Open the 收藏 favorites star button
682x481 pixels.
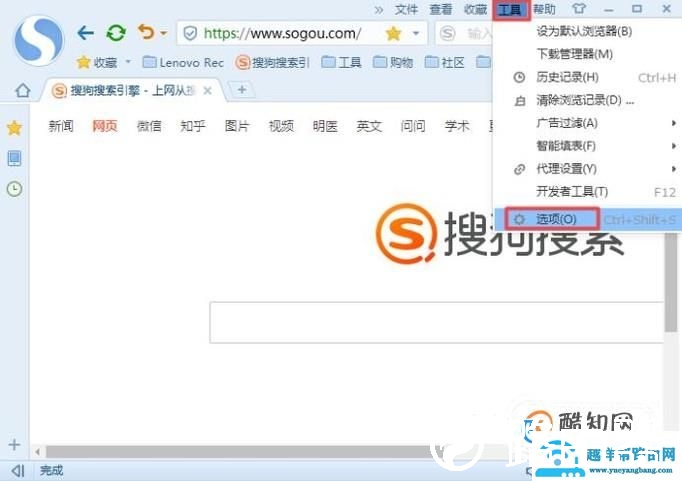pyautogui.click(x=97, y=63)
